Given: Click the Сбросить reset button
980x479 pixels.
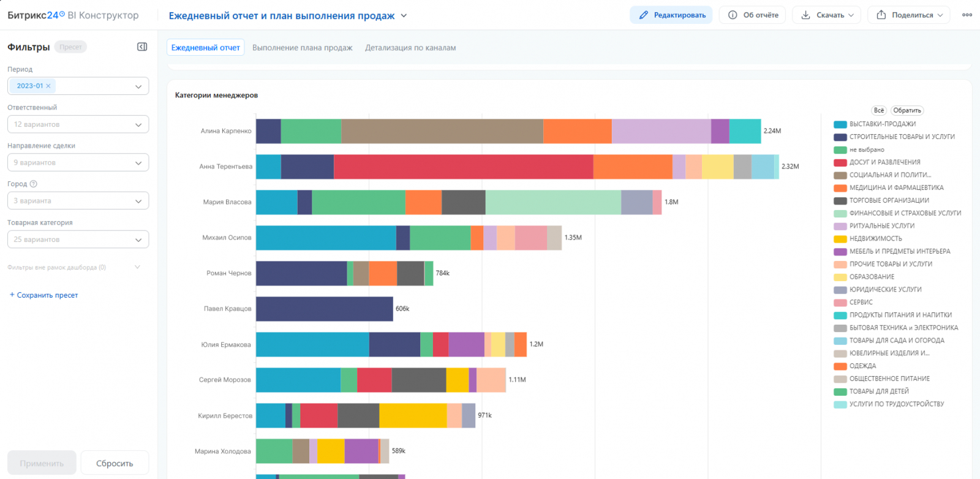Looking at the screenshot, I should point(115,463).
